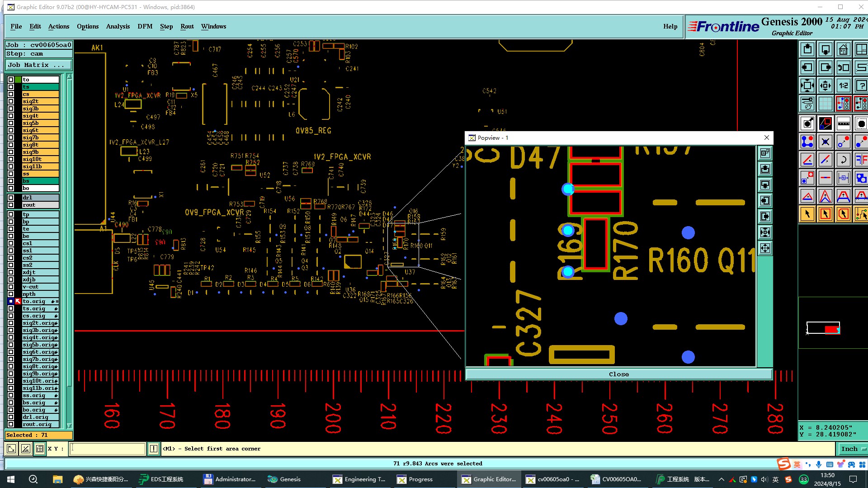Viewport: 868px width, 488px height.
Task: Click zoom in icon in Popview window
Action: [765, 232]
